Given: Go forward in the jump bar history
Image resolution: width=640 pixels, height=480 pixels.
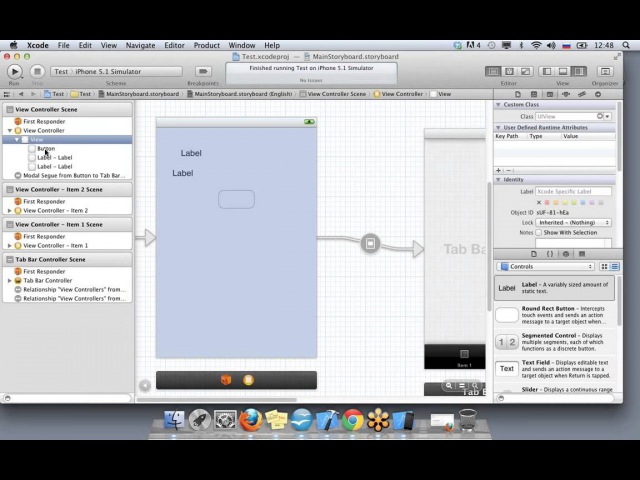Looking at the screenshot, I should pos(33,94).
